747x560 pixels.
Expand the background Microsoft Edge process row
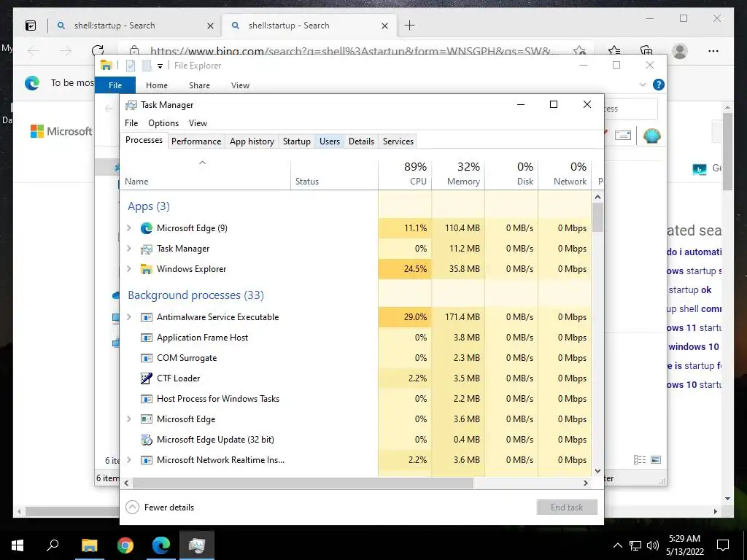pyautogui.click(x=128, y=419)
